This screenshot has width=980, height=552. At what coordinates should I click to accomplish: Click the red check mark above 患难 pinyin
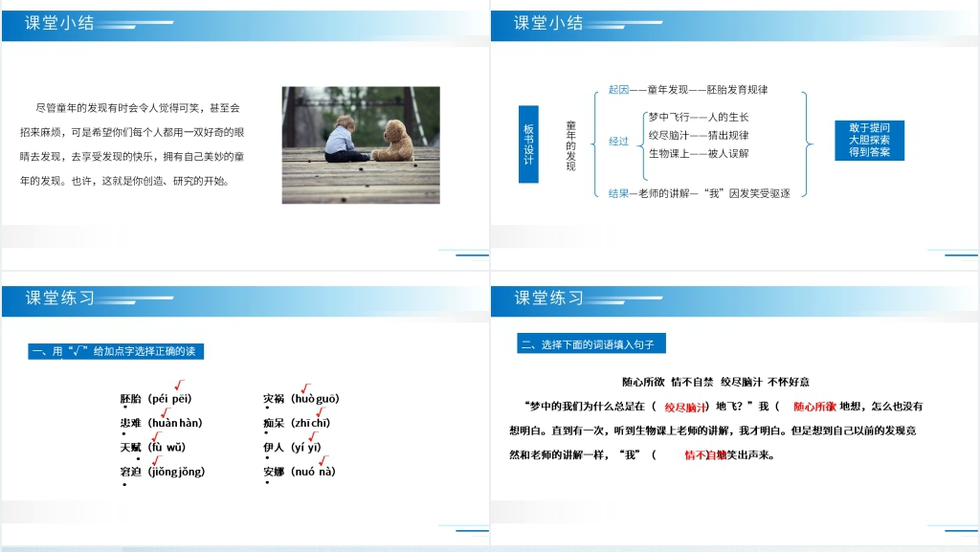pyautogui.click(x=165, y=411)
